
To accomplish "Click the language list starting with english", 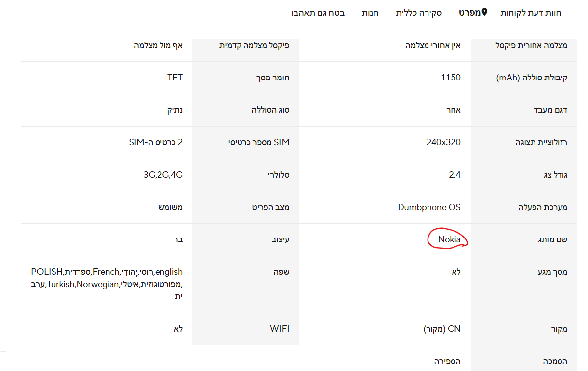I will click(107, 284).
